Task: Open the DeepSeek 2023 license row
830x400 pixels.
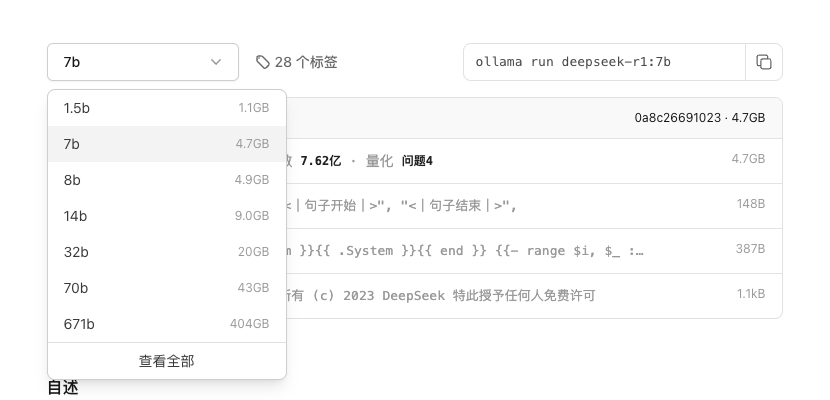Action: tap(530, 295)
